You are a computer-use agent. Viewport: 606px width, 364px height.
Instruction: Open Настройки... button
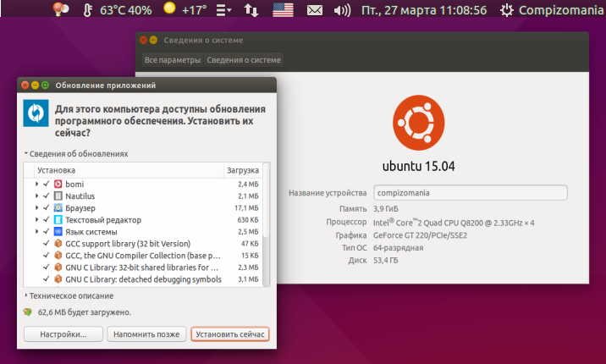63,334
